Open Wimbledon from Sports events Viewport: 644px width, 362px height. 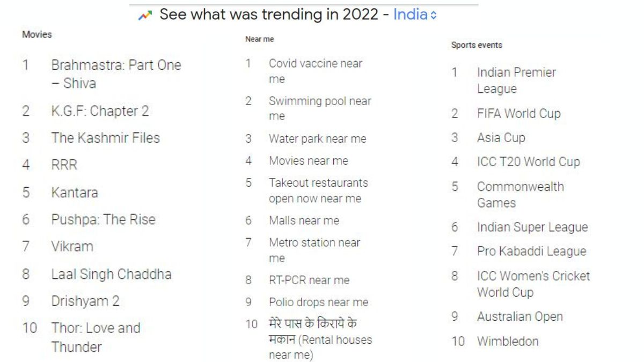[508, 341]
